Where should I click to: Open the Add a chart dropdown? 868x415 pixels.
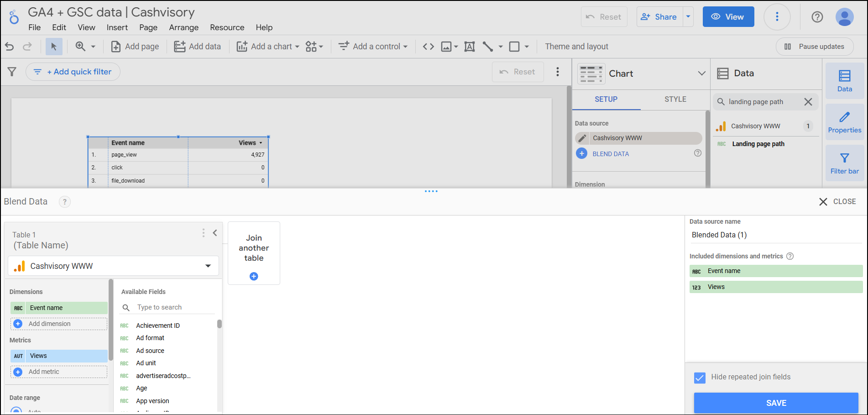[x=268, y=47]
